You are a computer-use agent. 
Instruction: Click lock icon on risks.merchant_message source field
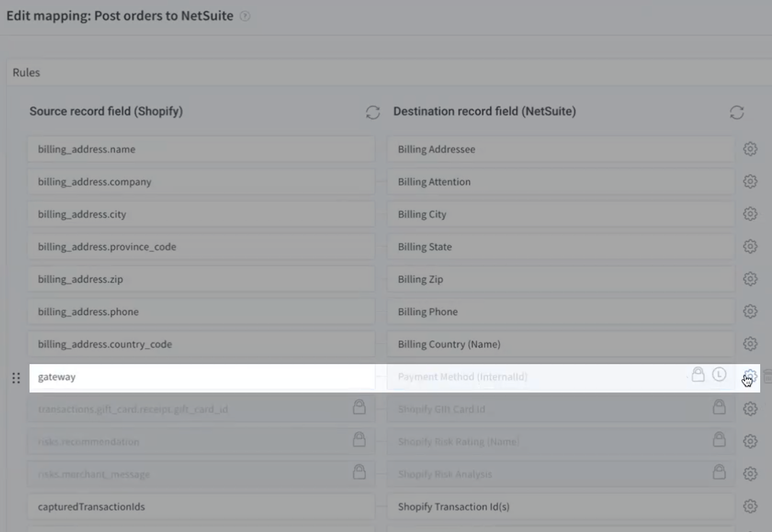point(359,472)
